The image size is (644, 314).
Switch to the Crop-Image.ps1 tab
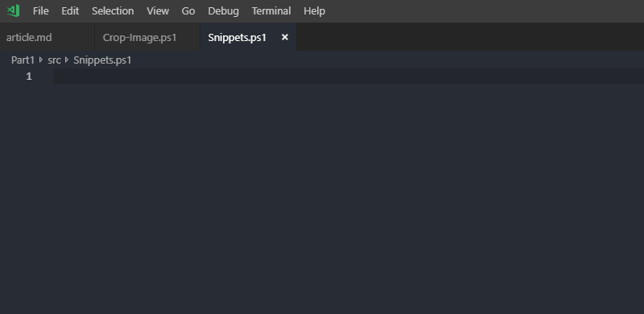point(147,37)
